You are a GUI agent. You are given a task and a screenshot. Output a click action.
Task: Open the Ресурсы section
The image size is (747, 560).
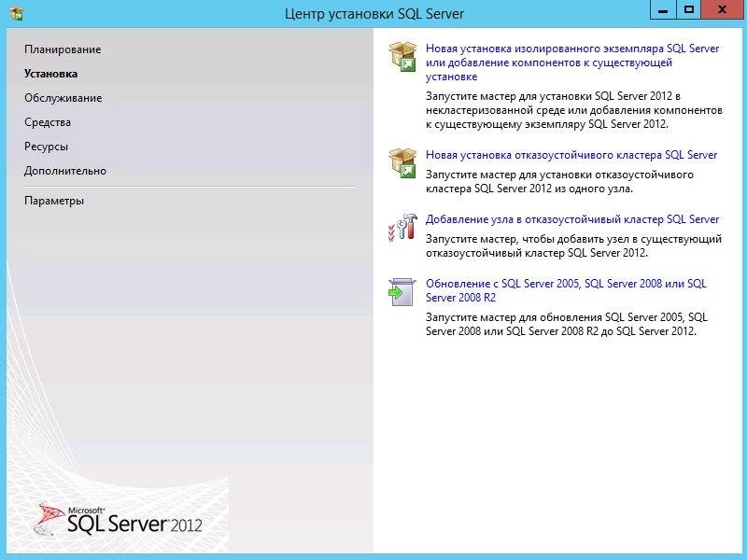pyautogui.click(x=46, y=147)
